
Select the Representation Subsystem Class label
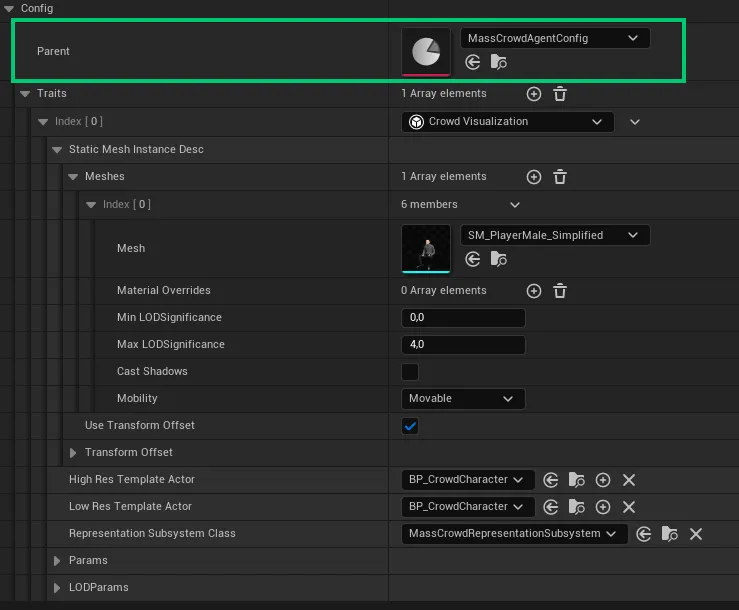click(152, 533)
